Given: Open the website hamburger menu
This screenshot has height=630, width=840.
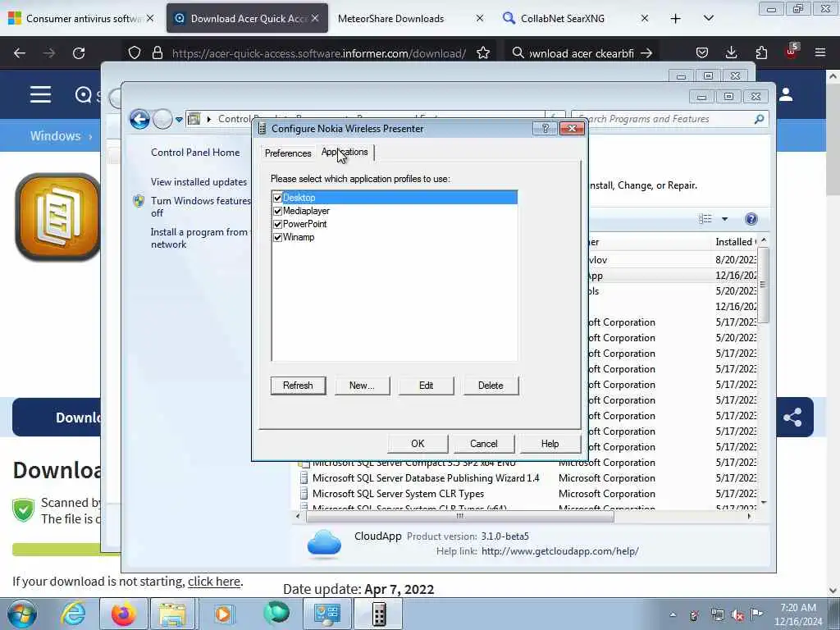Looking at the screenshot, I should tap(41, 95).
